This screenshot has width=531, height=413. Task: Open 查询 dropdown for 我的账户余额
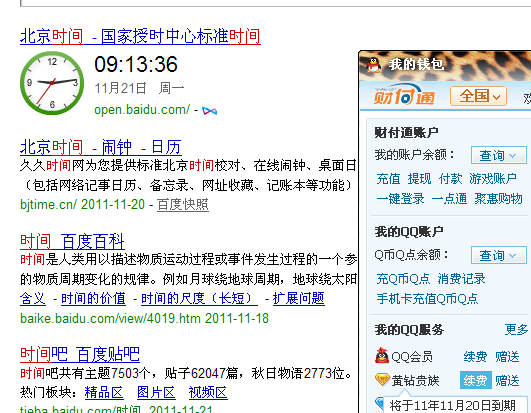point(498,155)
